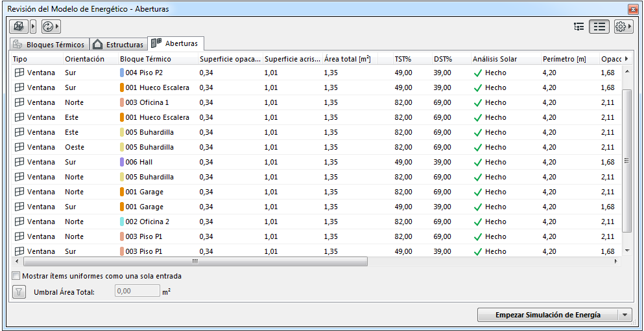644x331 pixels.
Task: Close the Revisión del Modelo window
Action: tap(633, 8)
